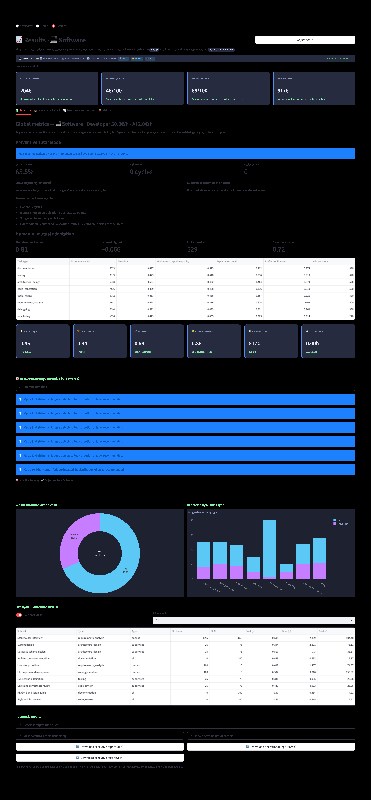Toggle the cyan series in the bar chart legend

(338, 520)
